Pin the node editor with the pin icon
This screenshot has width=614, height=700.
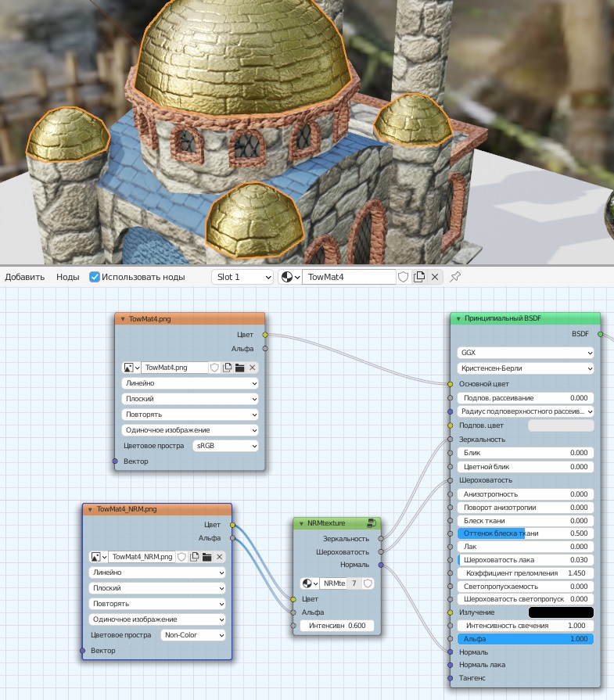455,277
